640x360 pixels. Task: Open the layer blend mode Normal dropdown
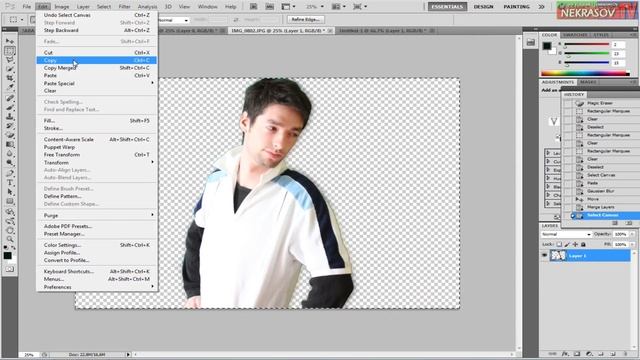tap(566, 234)
